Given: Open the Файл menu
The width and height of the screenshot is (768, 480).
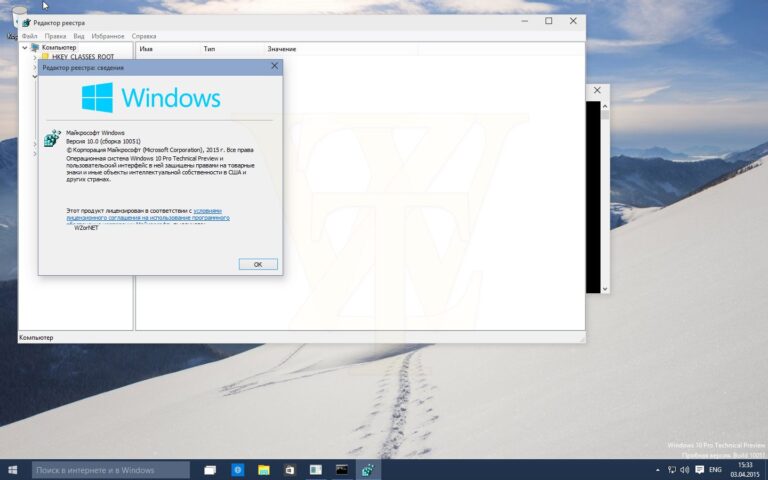Looking at the screenshot, I should [x=29, y=36].
